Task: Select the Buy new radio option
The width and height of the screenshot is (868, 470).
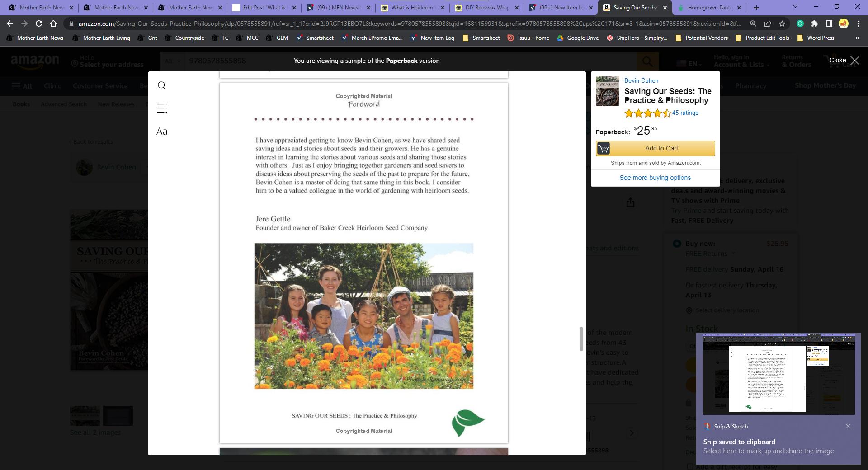Action: pos(677,244)
